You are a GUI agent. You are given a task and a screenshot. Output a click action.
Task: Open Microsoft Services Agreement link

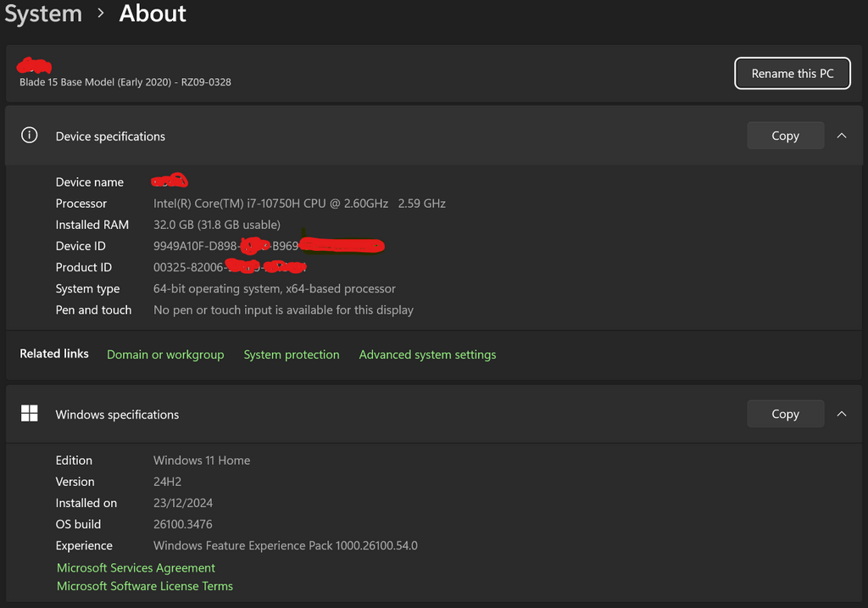click(x=136, y=567)
